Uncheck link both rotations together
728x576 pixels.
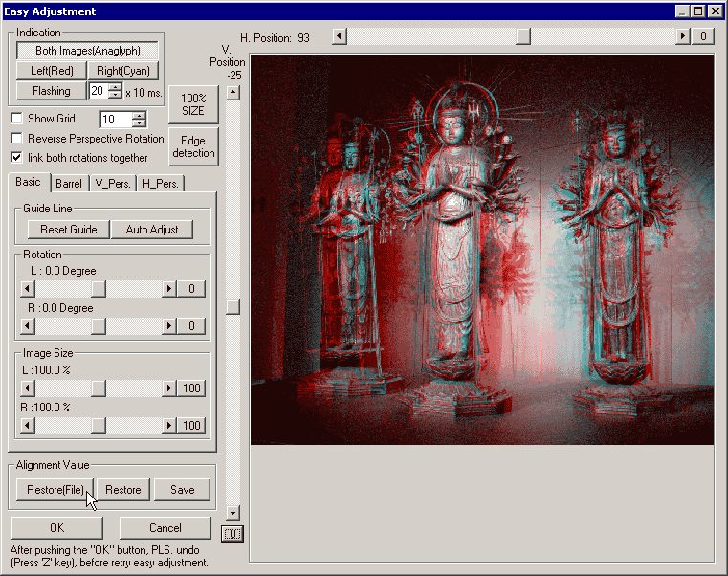click(16, 158)
